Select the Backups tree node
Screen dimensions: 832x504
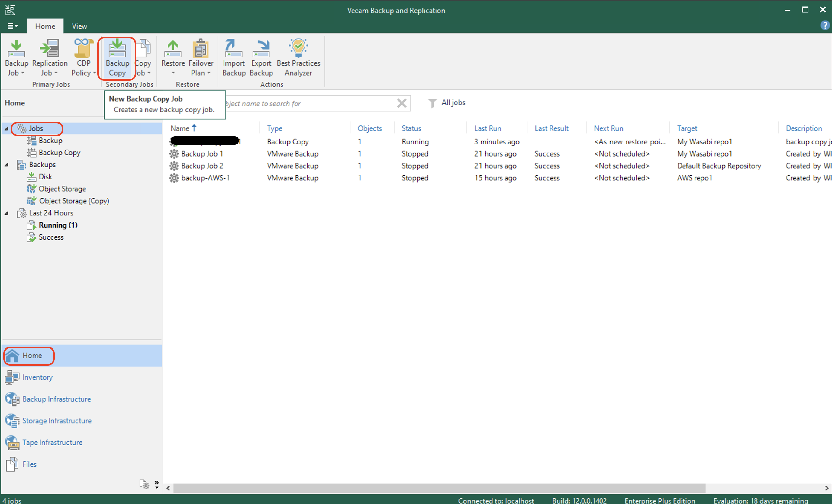point(42,165)
